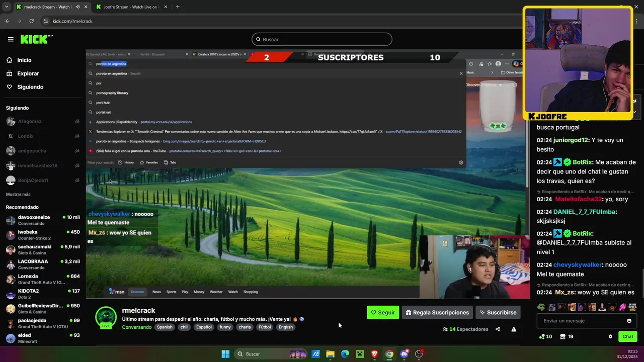The image size is (644, 362).
Task: Select the Spanish tag
Action: coord(165,327)
